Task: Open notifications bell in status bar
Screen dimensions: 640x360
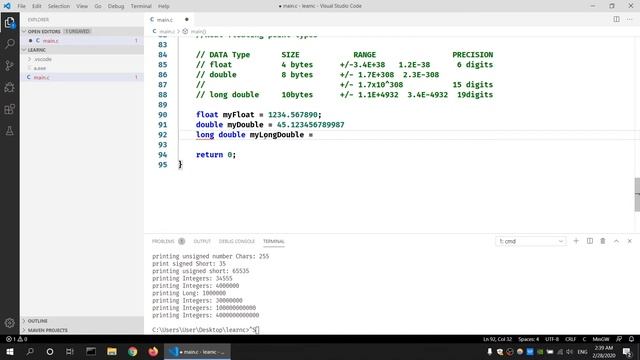Action: pyautogui.click(x=631, y=339)
